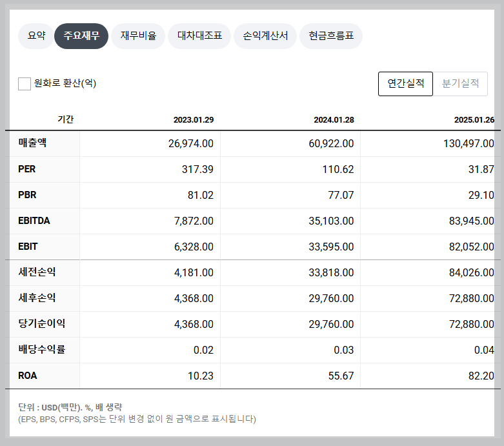Click the EPS, BPS, CFPS, SPS note
This screenshot has height=446, width=504.
pyautogui.click(x=137, y=419)
